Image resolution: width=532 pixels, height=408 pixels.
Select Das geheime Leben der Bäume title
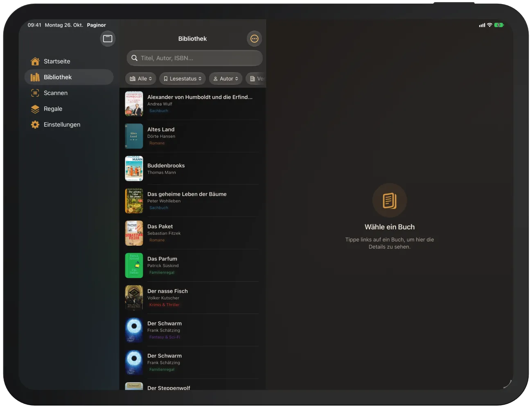click(x=187, y=194)
